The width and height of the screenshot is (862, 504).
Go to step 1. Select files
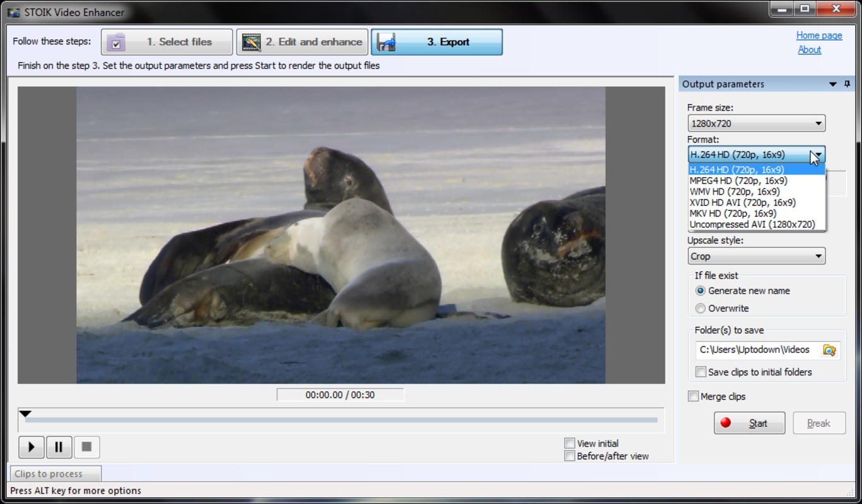click(x=166, y=42)
